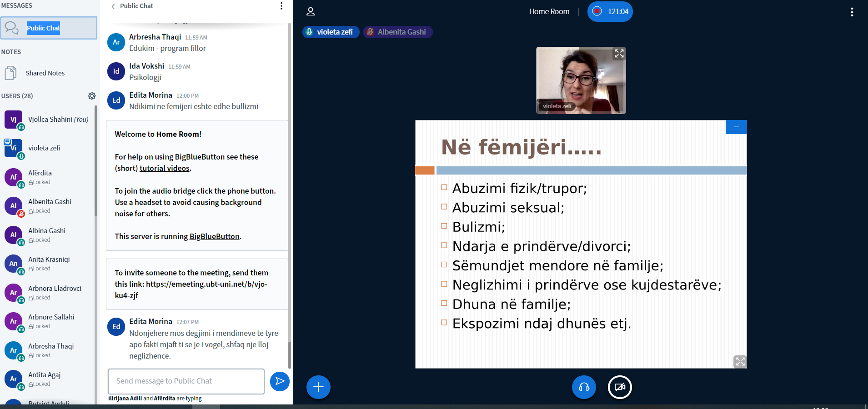Open the main options menu at top right

click(x=852, y=12)
